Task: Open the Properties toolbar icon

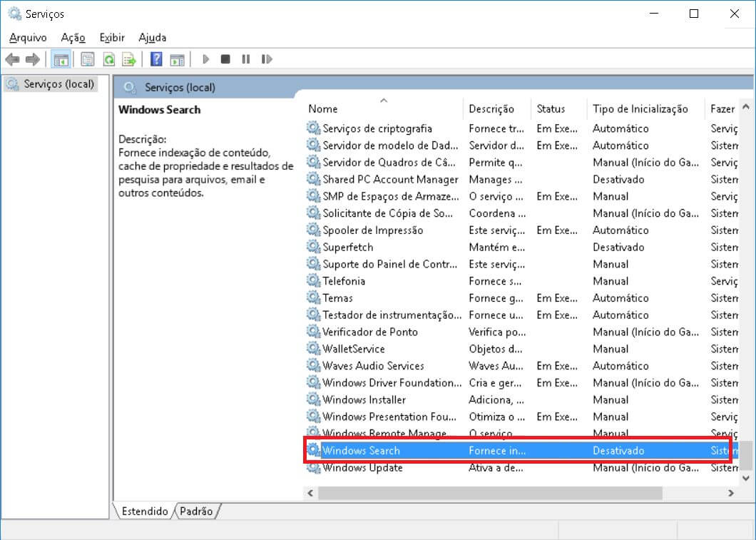Action: click(x=88, y=59)
